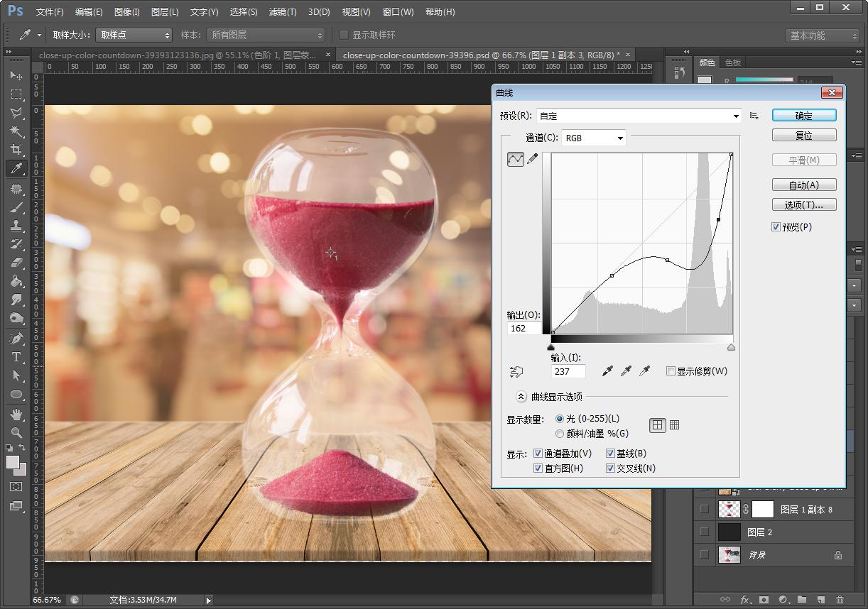The image size is (868, 609).
Task: Click the pencil draw-curve icon in Curves
Action: [x=532, y=160]
